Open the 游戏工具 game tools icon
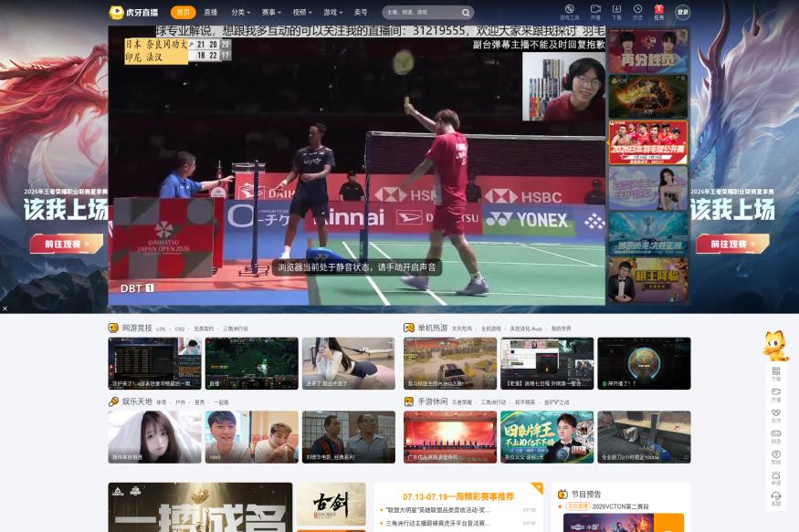 pos(570,12)
